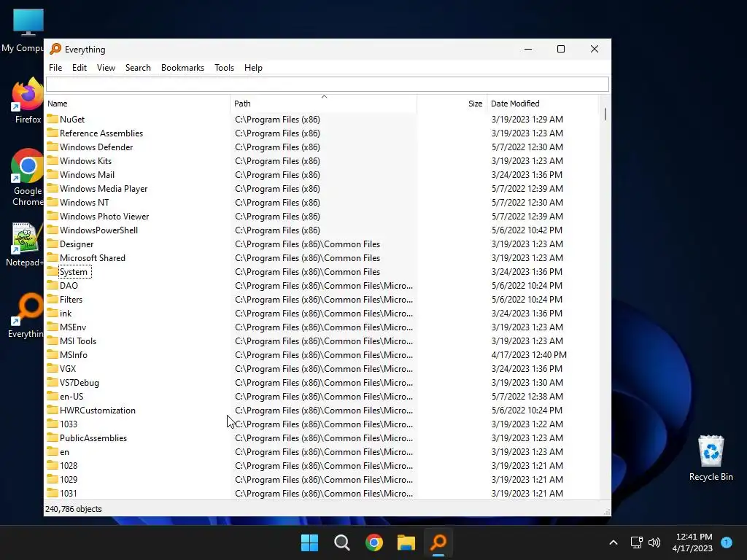Click the en folder name
The height and width of the screenshot is (560, 747).
point(64,451)
